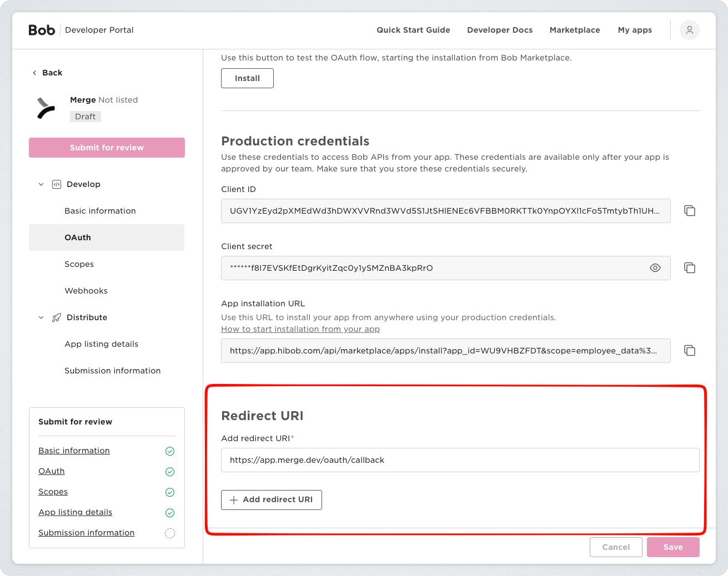Open the user profile avatar icon
This screenshot has width=728, height=576.
[689, 30]
